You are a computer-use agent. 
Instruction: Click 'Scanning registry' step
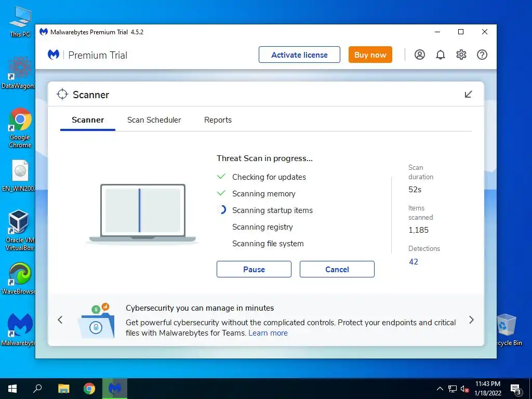[x=262, y=227]
